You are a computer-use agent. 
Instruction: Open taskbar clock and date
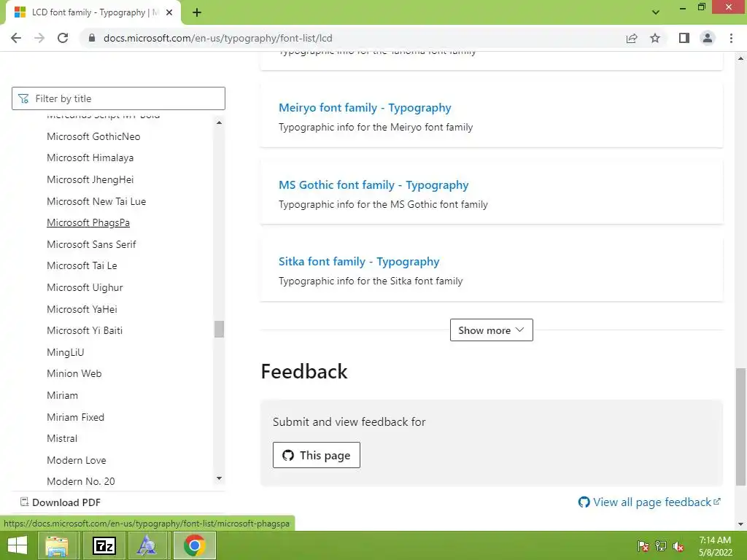point(715,546)
